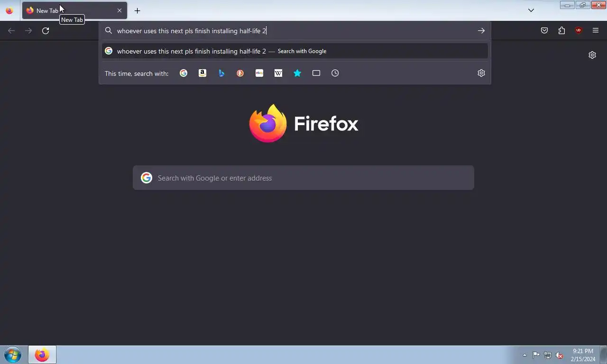Go back one page
Viewport: 607px width, 364px height.
[11, 31]
